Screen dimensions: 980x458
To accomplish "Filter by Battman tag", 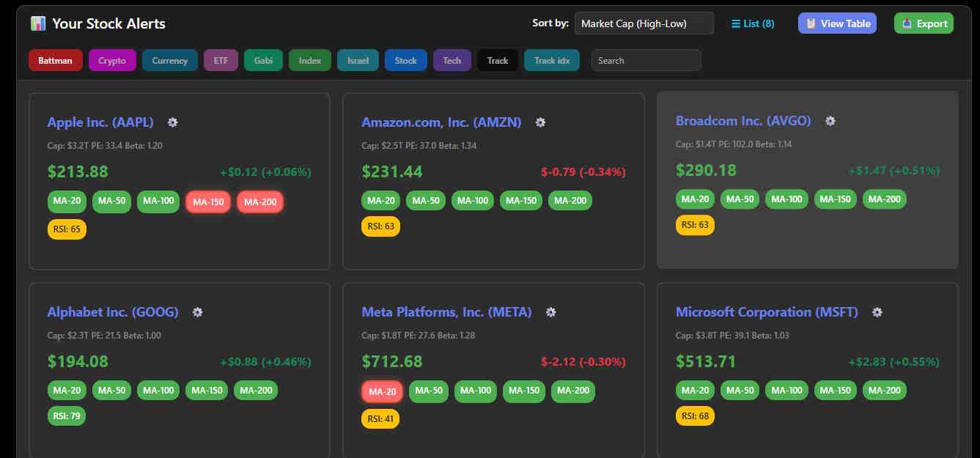I will click(x=56, y=61).
